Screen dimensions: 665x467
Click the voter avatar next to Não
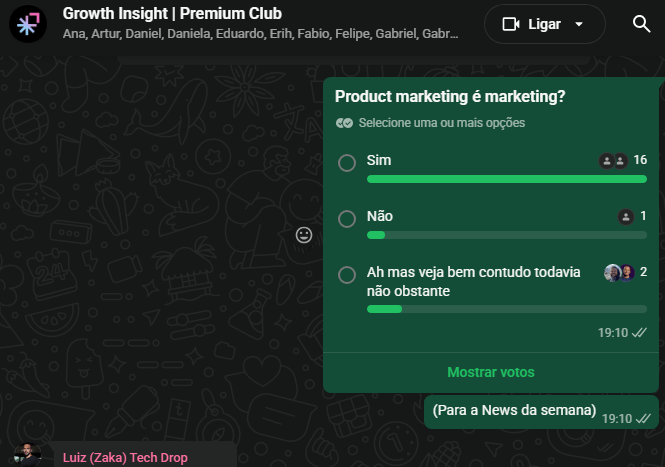pyautogui.click(x=626, y=216)
